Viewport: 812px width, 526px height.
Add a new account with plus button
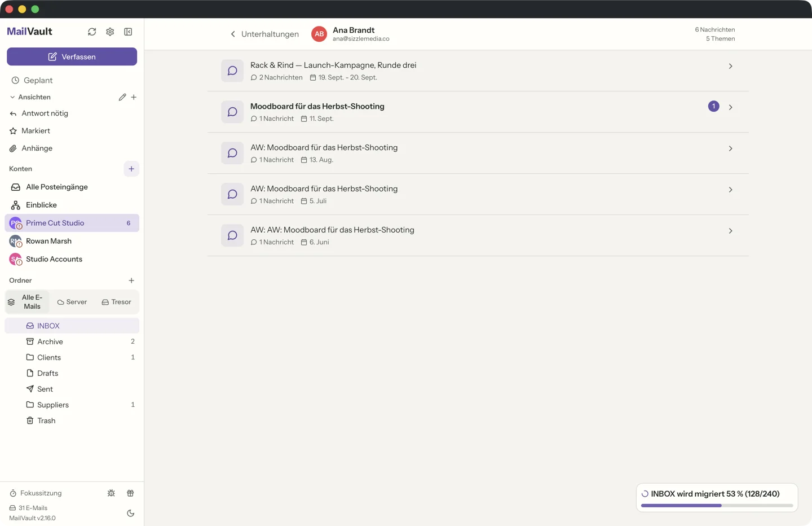[131, 169]
